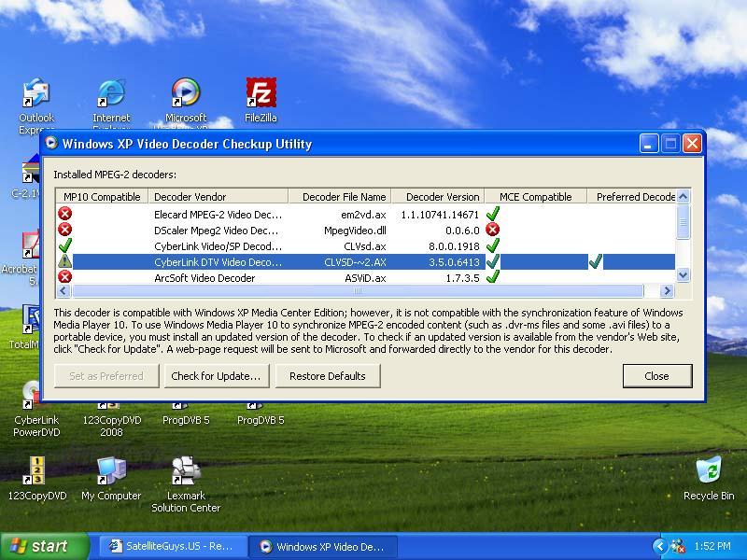Screen dimensions: 747x560
Task: Click the Close button in the dialog
Action: pos(657,376)
